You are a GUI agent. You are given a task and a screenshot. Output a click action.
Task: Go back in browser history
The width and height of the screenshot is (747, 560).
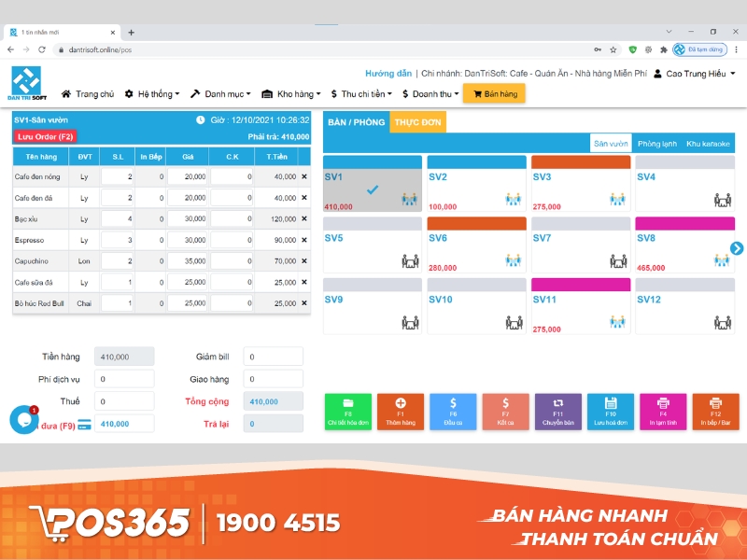(10, 49)
